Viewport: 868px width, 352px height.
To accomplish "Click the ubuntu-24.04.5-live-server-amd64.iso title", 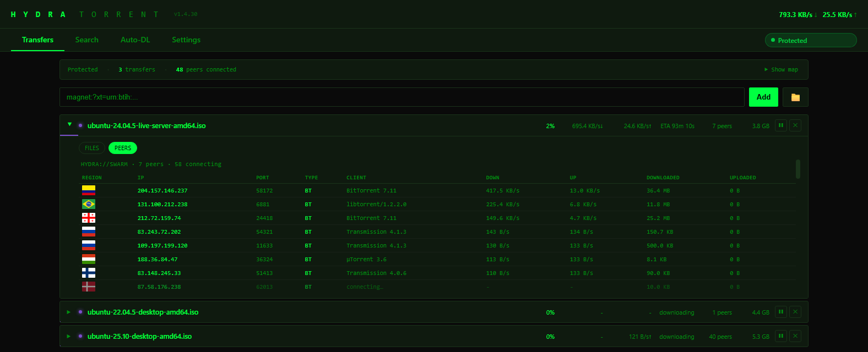I will point(147,126).
